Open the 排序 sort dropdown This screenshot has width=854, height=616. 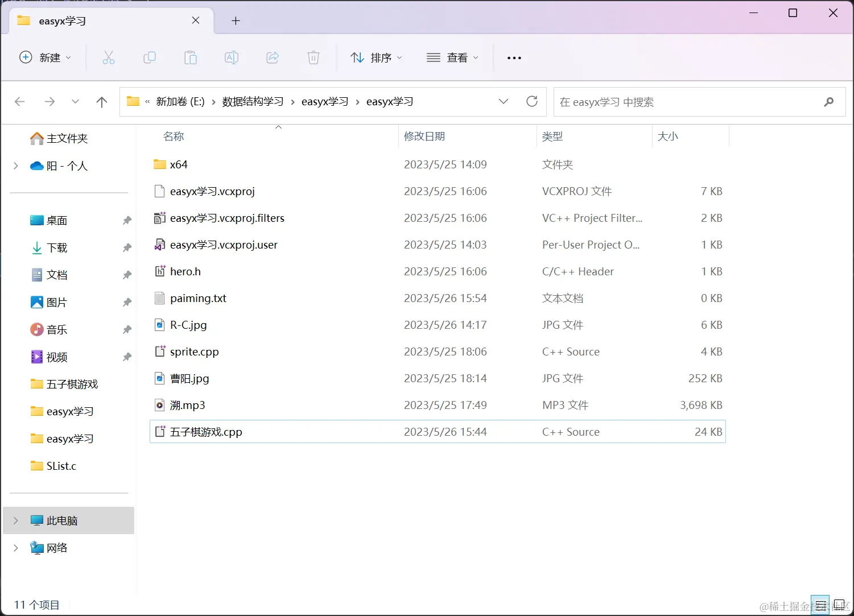tap(377, 57)
